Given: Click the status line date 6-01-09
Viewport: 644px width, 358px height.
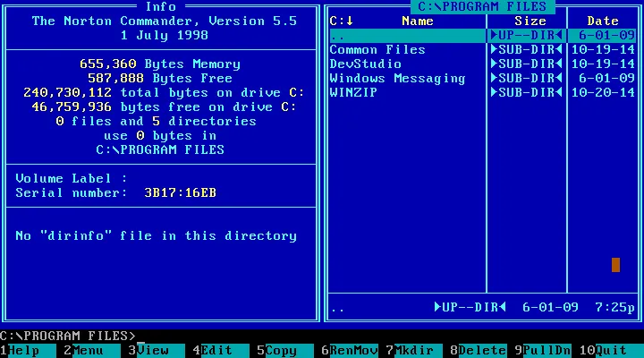Looking at the screenshot, I should pyautogui.click(x=550, y=308).
